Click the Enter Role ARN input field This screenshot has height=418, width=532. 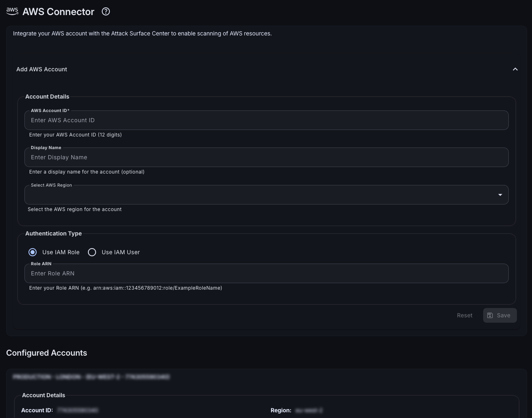point(267,273)
